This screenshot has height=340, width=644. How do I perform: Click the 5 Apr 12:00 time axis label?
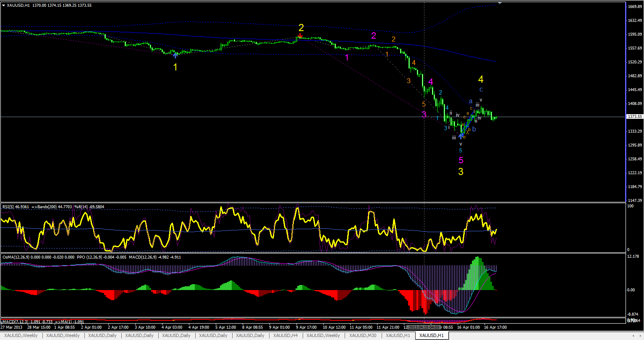(x=226, y=327)
